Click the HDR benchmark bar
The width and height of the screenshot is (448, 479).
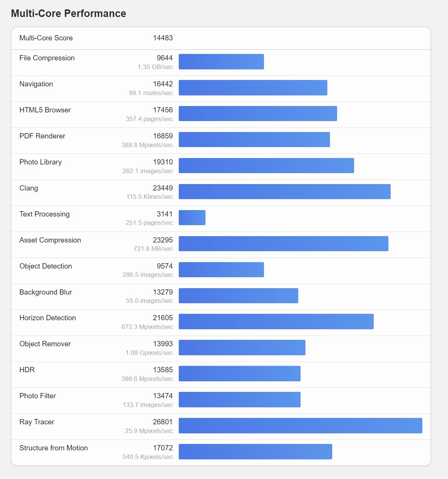[239, 374]
